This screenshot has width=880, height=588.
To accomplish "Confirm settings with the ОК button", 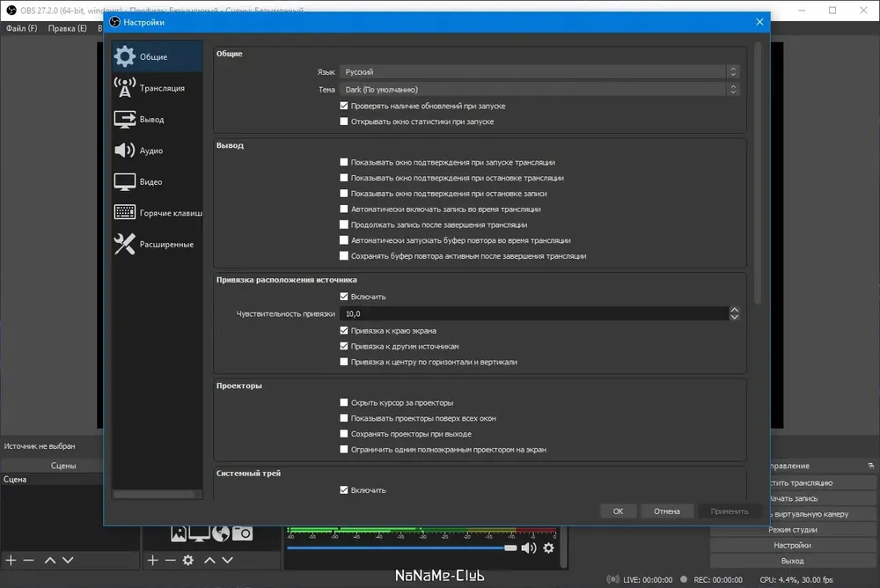I will pyautogui.click(x=618, y=511).
